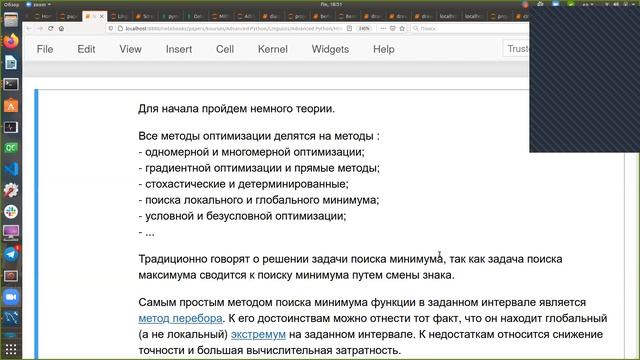
Task: Open the Jupyter Cell menu
Action: tap(225, 49)
